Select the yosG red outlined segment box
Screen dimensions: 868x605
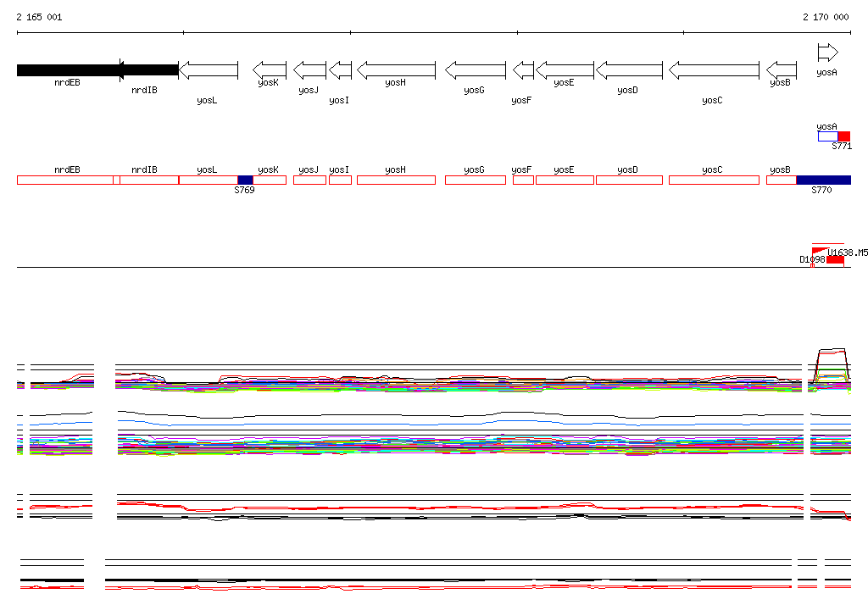pos(476,180)
